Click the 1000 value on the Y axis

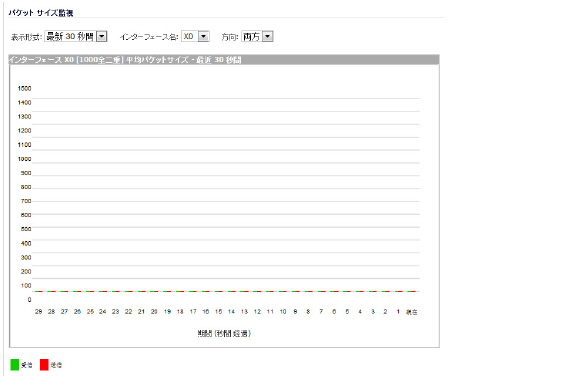(x=24, y=159)
